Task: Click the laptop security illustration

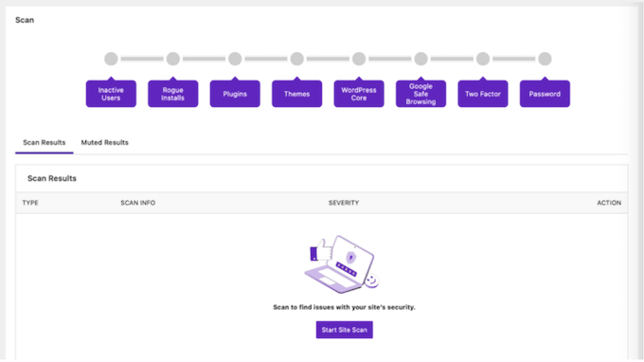Action: [342, 264]
